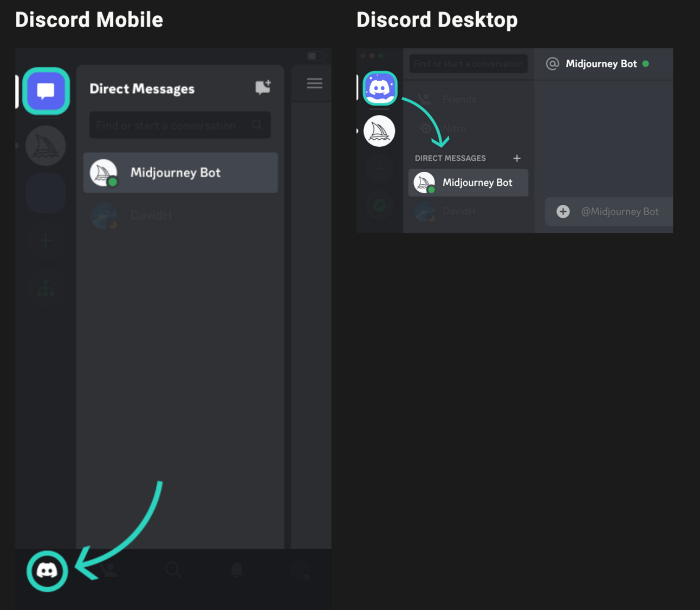Image resolution: width=700 pixels, height=610 pixels.
Task: Open Friends tab in Discord Desktop
Action: (468, 99)
